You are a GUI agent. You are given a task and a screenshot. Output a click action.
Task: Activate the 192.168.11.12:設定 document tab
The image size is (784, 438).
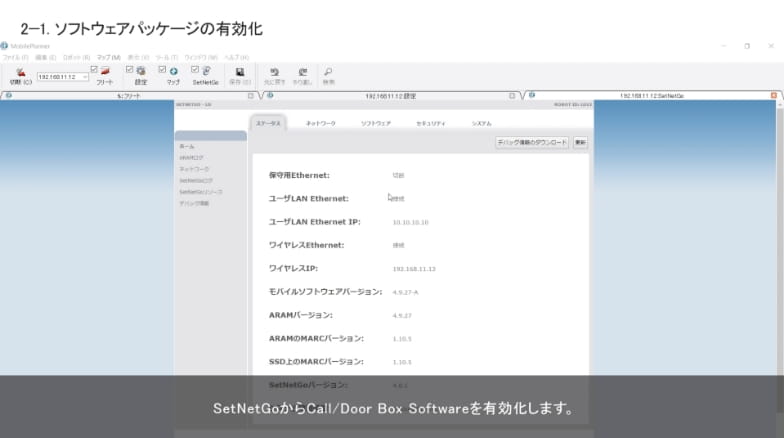390,96
